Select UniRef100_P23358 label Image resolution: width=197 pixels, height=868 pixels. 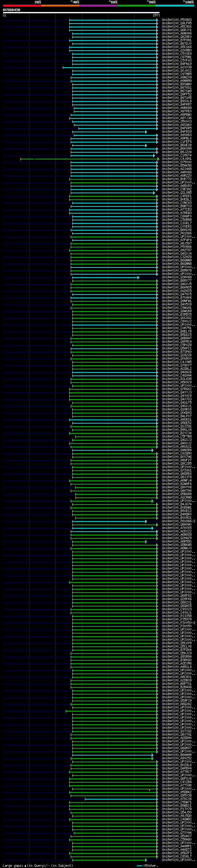(177, 616)
